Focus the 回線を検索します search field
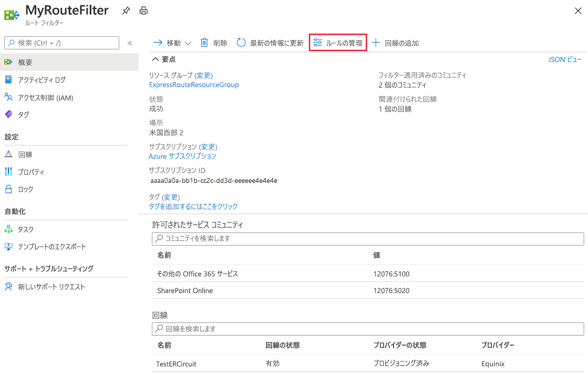 click(x=368, y=329)
